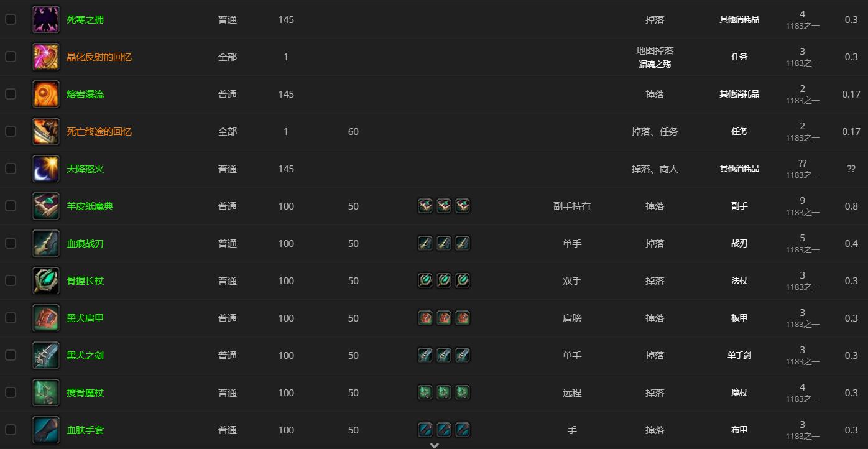Click the 死寒之拥 item icon

click(x=45, y=19)
